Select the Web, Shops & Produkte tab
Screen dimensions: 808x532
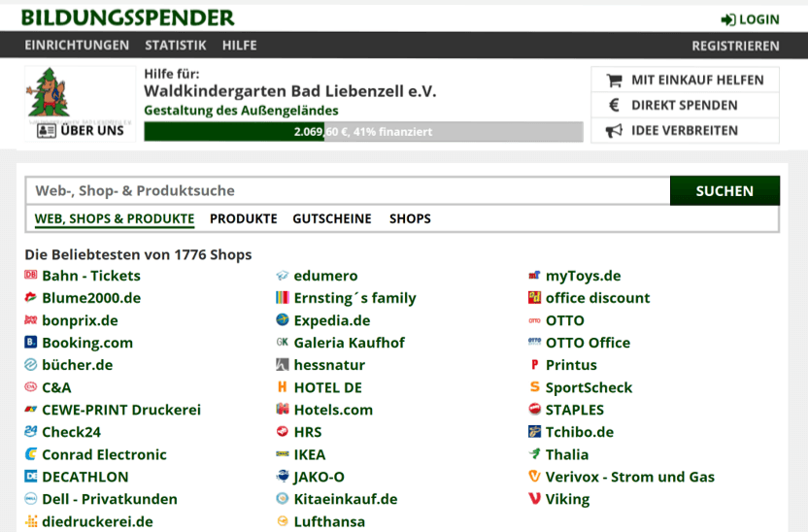[x=115, y=218]
